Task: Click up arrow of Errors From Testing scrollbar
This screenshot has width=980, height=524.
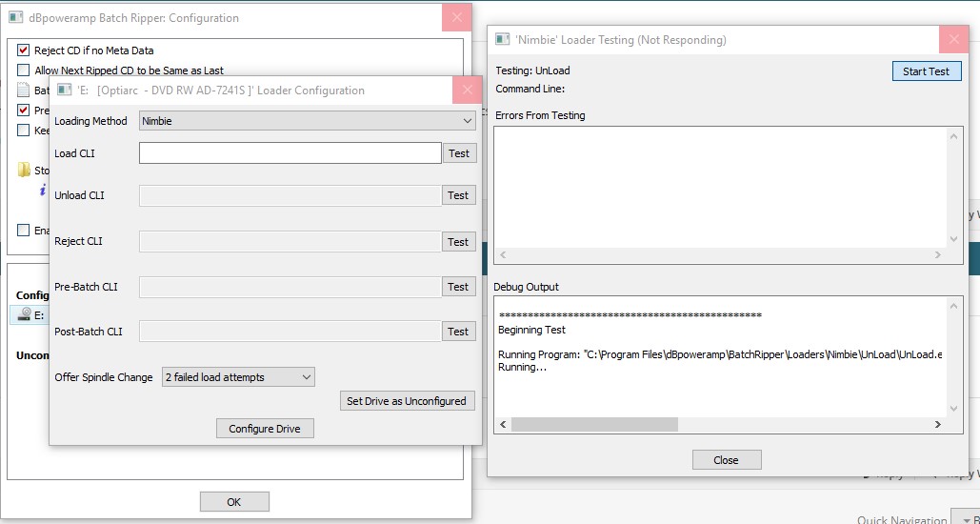Action: tap(953, 136)
